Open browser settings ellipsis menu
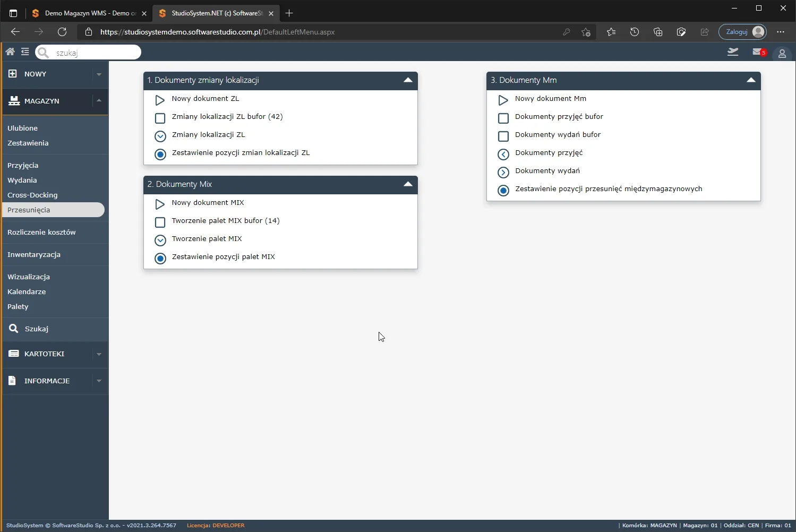 [x=780, y=32]
